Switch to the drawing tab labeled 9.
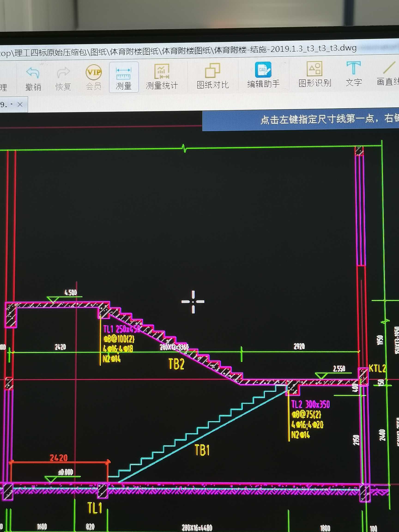Image resolution: width=399 pixels, height=532 pixels. click(14, 104)
